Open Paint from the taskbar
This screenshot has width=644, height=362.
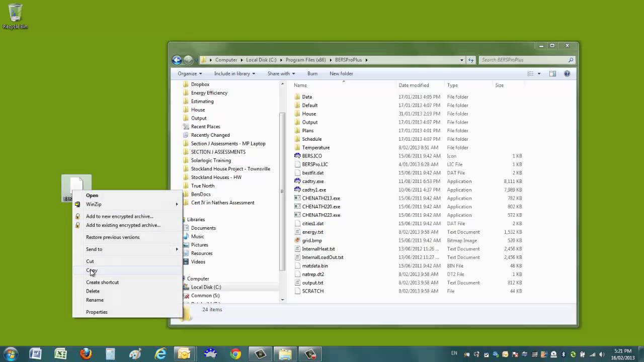(135, 354)
